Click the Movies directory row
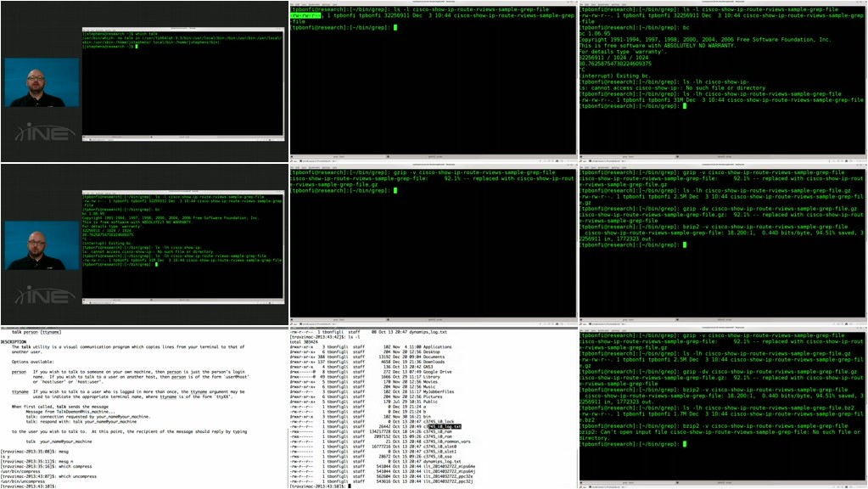Screen dimensions: 868x489 364,381
